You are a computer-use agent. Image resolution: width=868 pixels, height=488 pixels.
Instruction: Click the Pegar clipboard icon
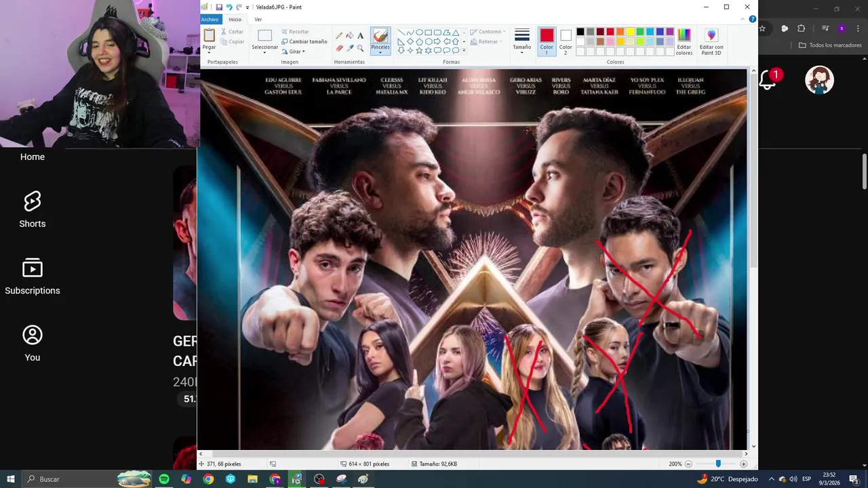click(210, 35)
